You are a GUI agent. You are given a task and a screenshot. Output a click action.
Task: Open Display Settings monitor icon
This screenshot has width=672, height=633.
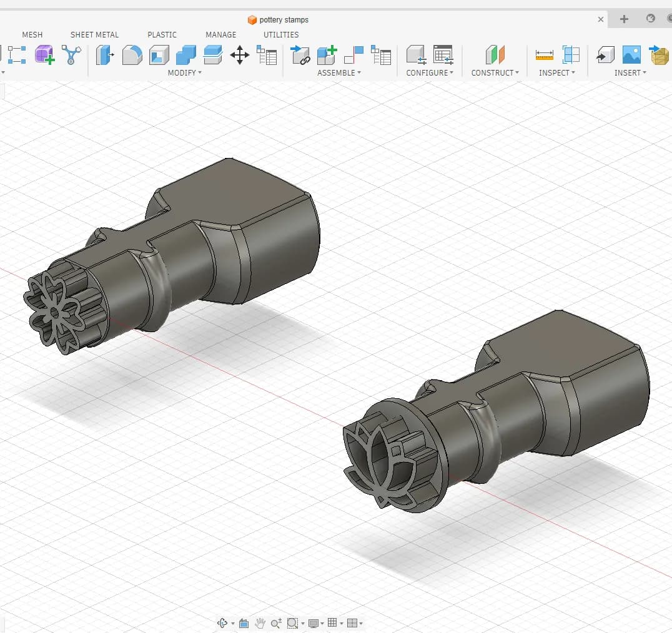pos(314,623)
